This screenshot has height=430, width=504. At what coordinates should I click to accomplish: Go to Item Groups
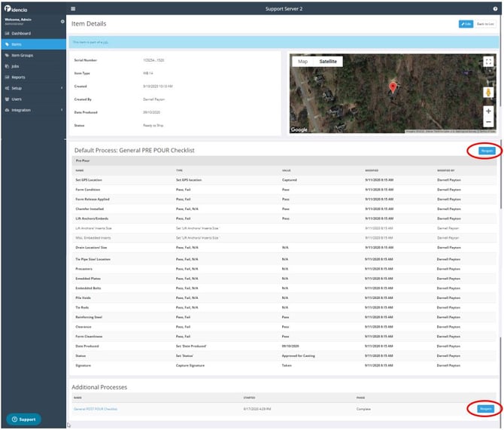27,56
